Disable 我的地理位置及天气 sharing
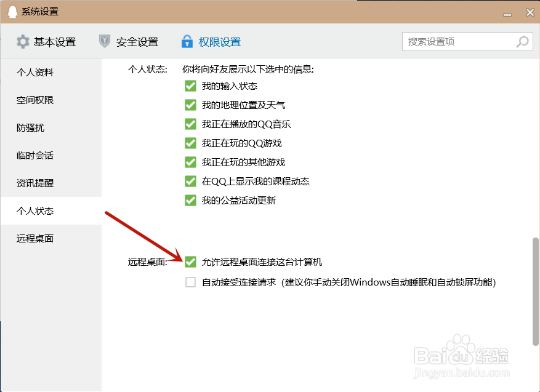Screen dimensions: 540x392 tap(190, 105)
